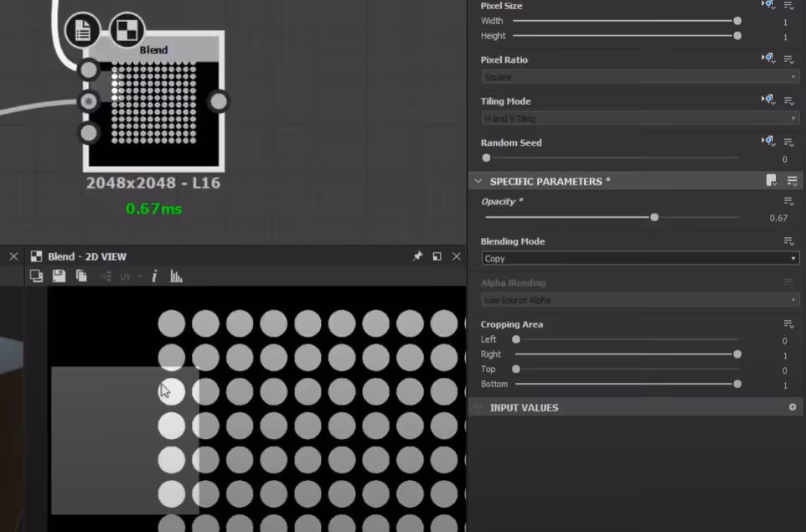Open the Pixel Ratio Square dropdown
This screenshot has height=532, width=806.
pyautogui.click(x=640, y=77)
